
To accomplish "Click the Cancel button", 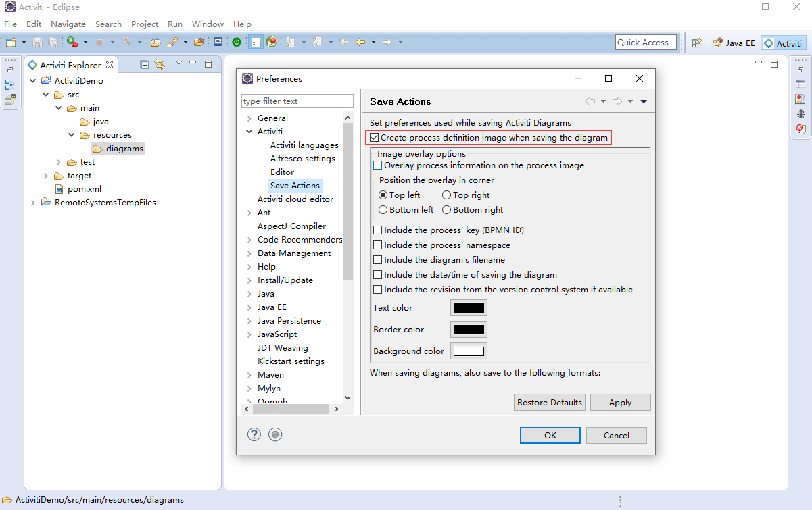I will click(x=617, y=435).
